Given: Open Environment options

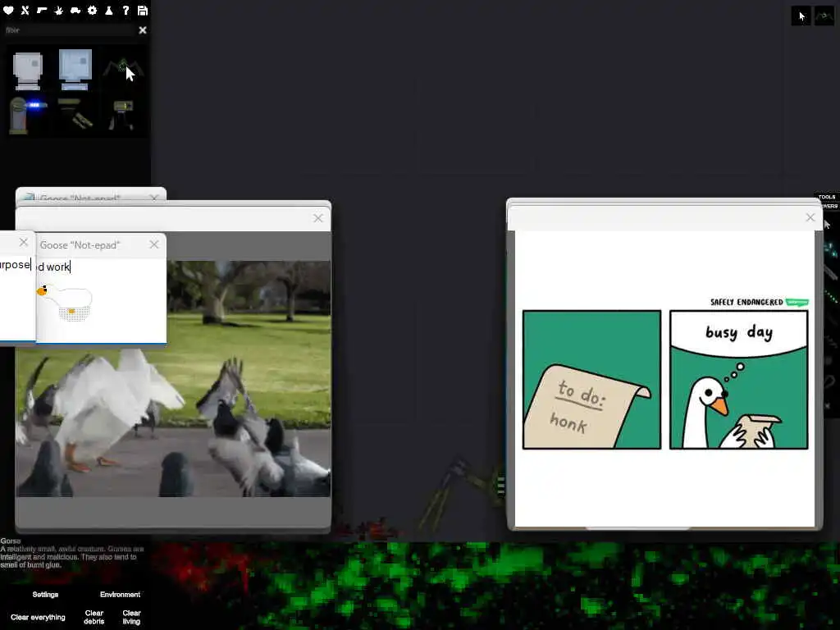Looking at the screenshot, I should point(120,594).
